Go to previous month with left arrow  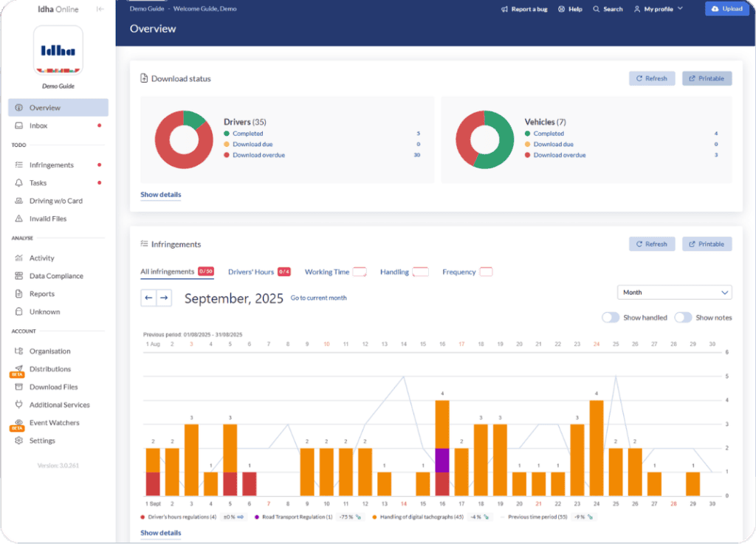148,297
